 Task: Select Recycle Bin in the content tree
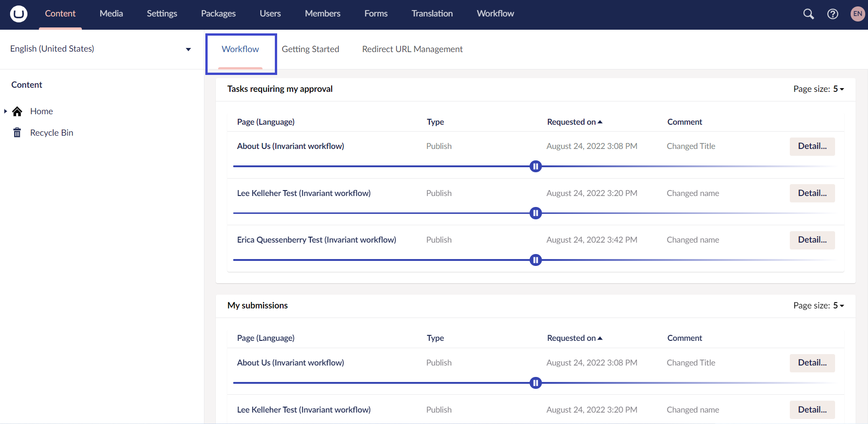tap(52, 132)
